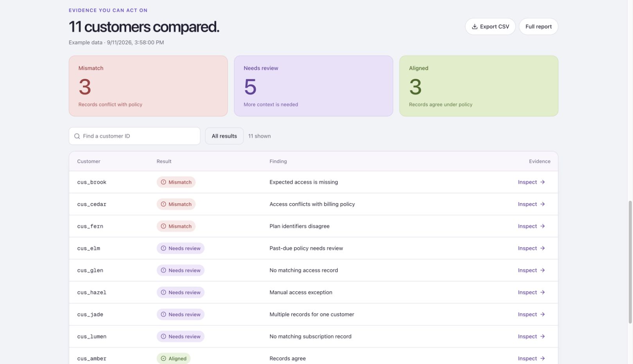Screen dimensions: 633x364
Task: Click the download icon in Export CSV
Action: click(475, 27)
